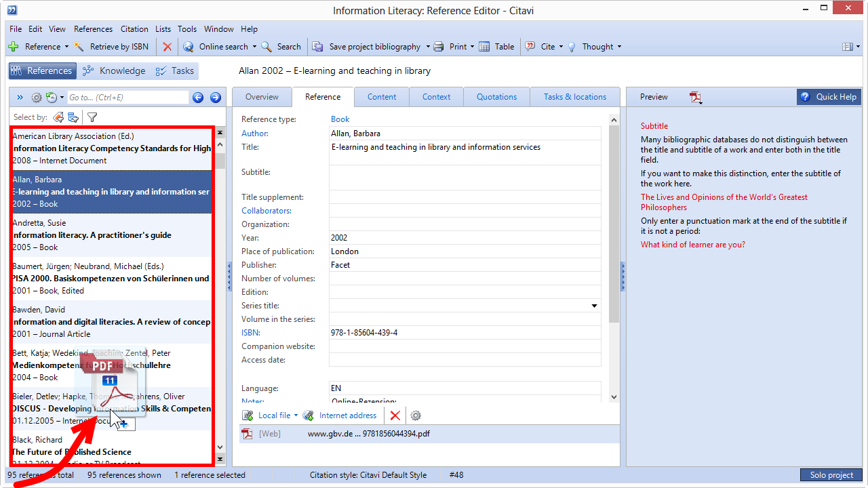The height and width of the screenshot is (488, 868).
Task: Open the Tools menu
Action: point(187,29)
